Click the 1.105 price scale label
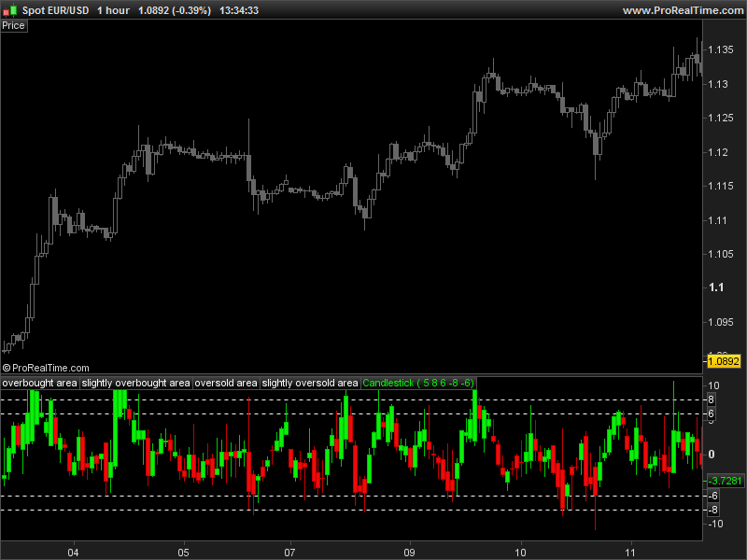The width and height of the screenshot is (747, 560). pyautogui.click(x=721, y=254)
